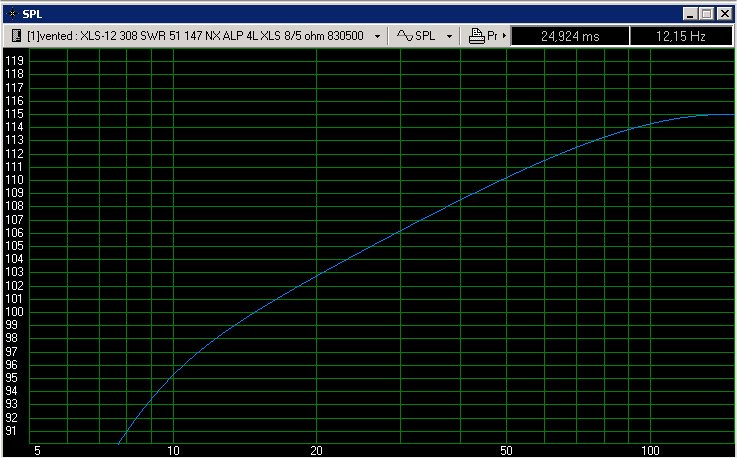
Task: Click the SPL window title icon
Action: click(x=12, y=14)
